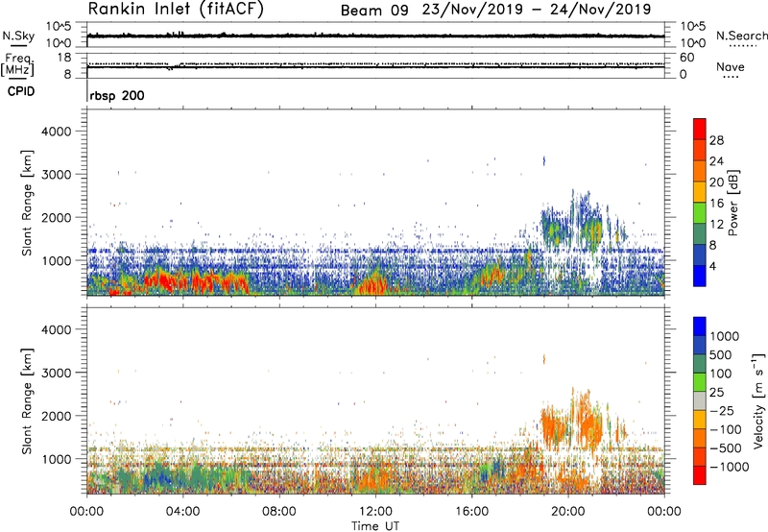Click the '-1000' velocity colorbar tick
The height and width of the screenshot is (532, 768).
tap(730, 467)
